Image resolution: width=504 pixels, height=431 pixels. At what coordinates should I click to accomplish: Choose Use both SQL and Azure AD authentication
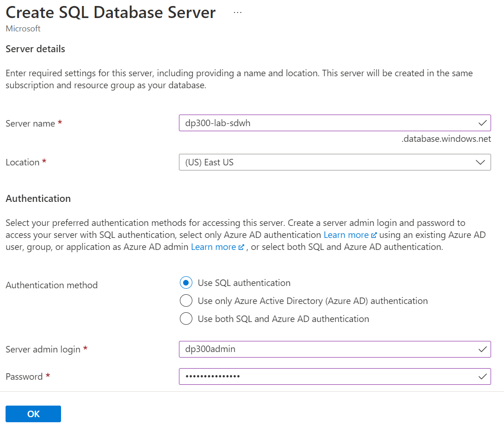click(186, 319)
